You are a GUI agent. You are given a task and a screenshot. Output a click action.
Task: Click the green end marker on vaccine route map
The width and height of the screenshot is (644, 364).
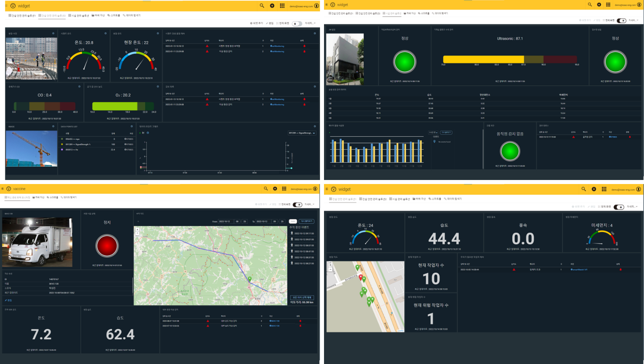[249, 279]
